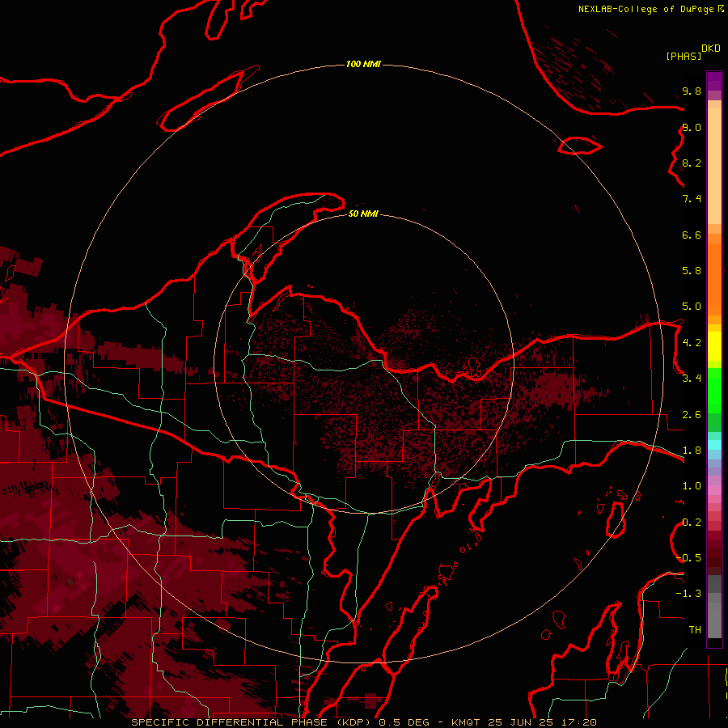Click the NEXLAB-College of DuPage credit text

tap(646, 9)
